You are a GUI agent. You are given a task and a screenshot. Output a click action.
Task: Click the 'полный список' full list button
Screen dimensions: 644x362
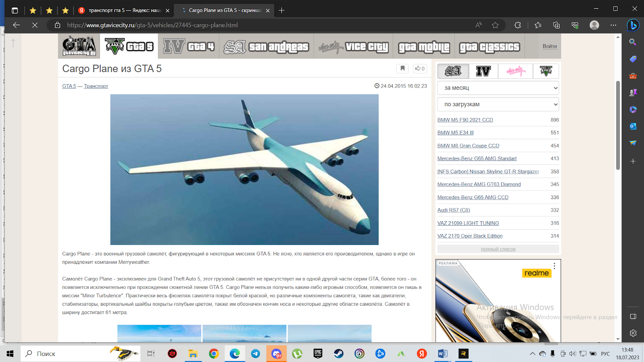(498, 249)
